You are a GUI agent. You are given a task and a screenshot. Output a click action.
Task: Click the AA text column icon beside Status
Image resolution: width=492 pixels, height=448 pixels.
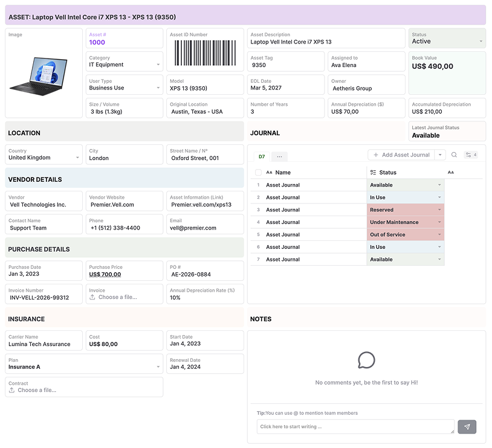(451, 173)
